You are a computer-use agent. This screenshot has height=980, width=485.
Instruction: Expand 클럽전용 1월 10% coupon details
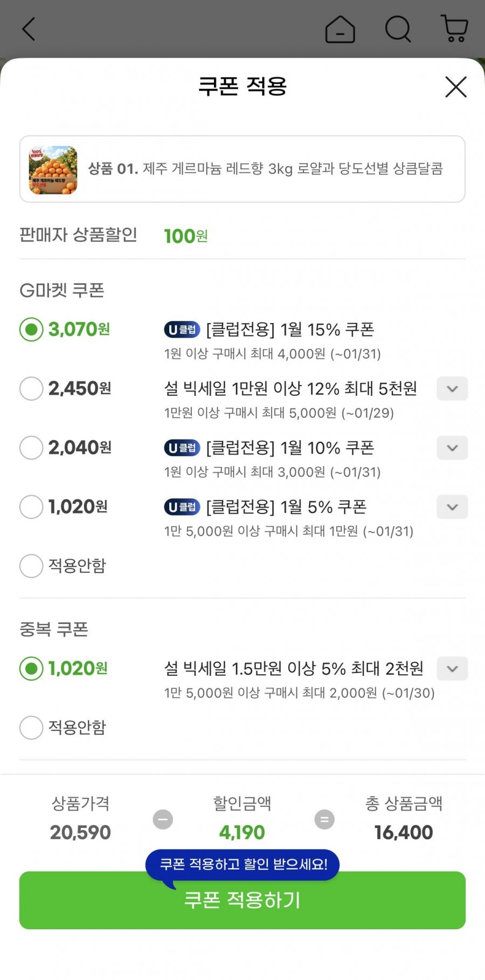[x=452, y=448]
